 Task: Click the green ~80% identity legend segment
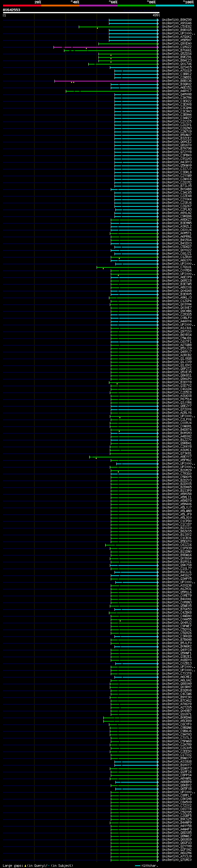click(137, 6)
